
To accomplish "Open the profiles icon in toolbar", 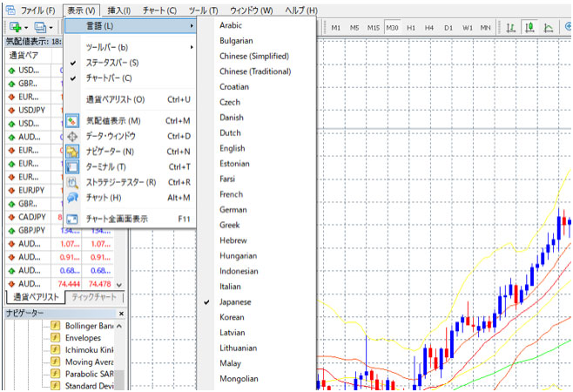I will [39, 27].
